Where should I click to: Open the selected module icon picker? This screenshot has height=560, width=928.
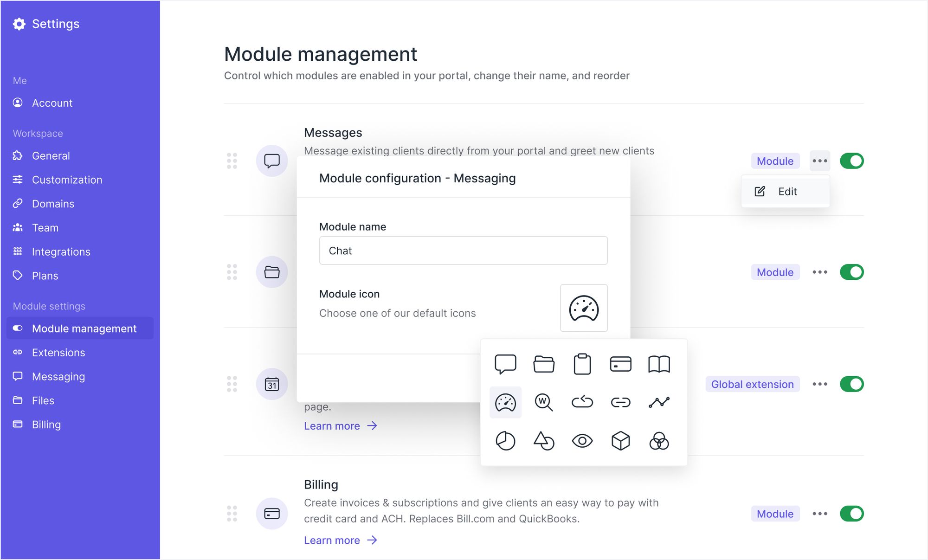[584, 308]
